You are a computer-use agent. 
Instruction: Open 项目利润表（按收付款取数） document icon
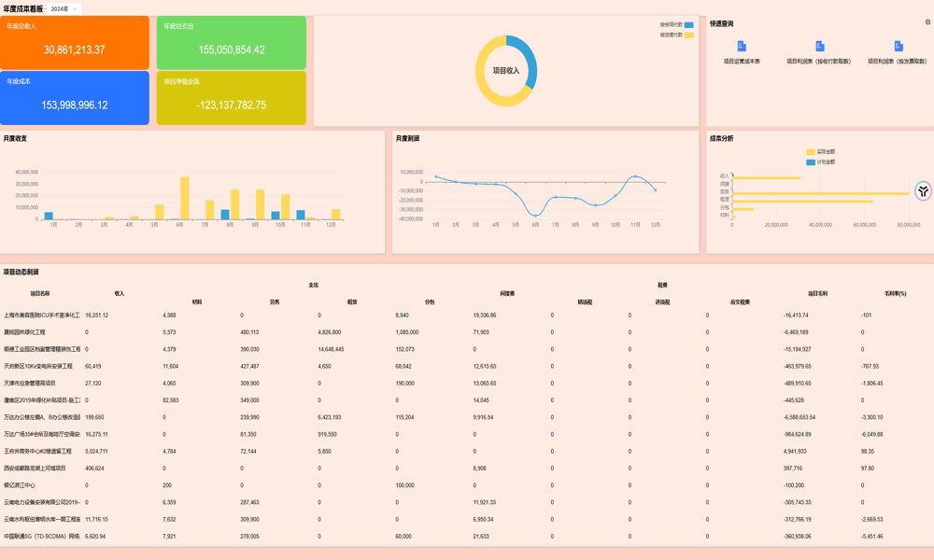click(819, 47)
